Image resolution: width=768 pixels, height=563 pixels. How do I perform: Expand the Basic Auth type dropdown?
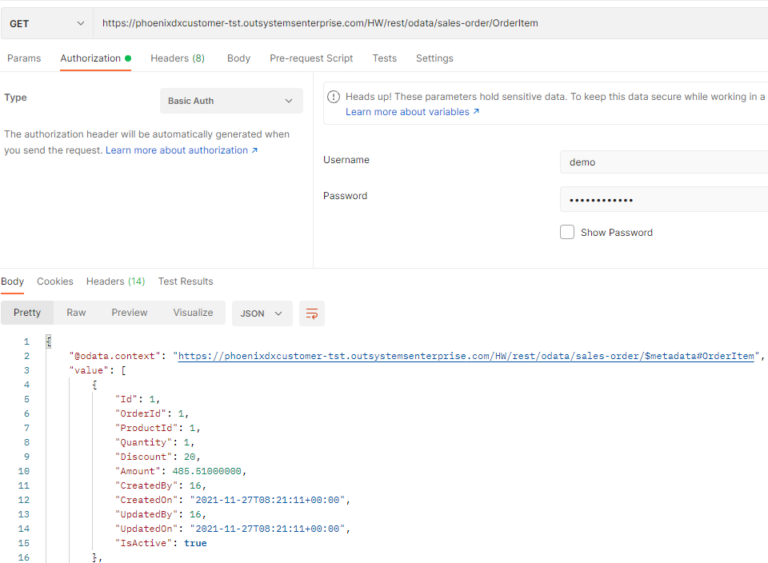click(x=231, y=101)
